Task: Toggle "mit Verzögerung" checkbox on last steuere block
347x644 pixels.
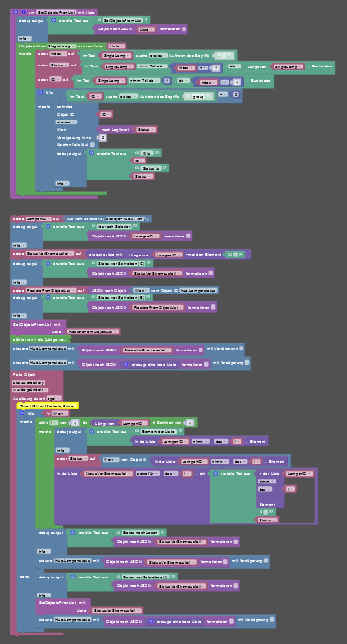Action: (272, 619)
